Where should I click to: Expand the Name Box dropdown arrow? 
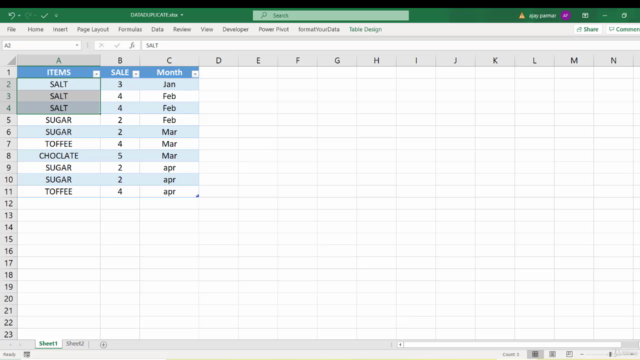click(x=77, y=45)
